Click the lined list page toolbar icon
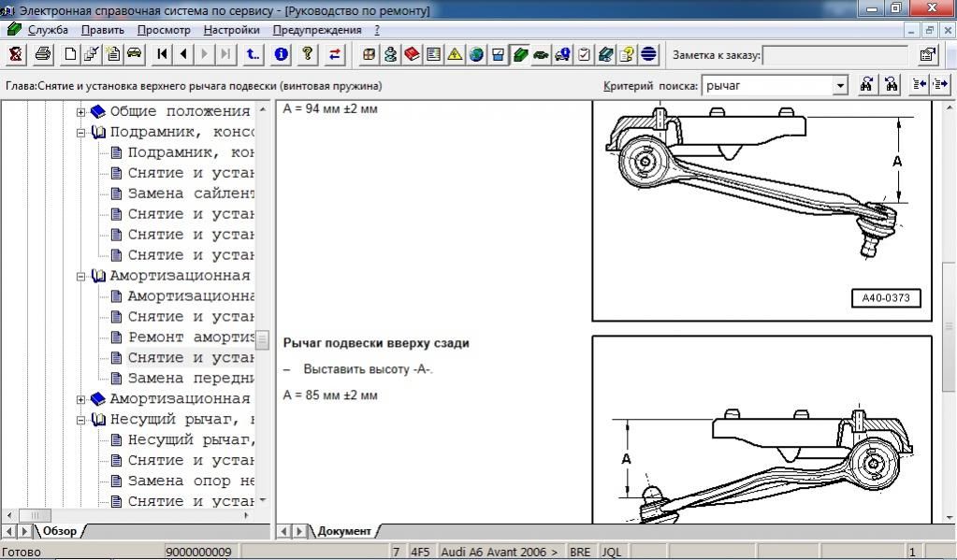 (x=433, y=55)
